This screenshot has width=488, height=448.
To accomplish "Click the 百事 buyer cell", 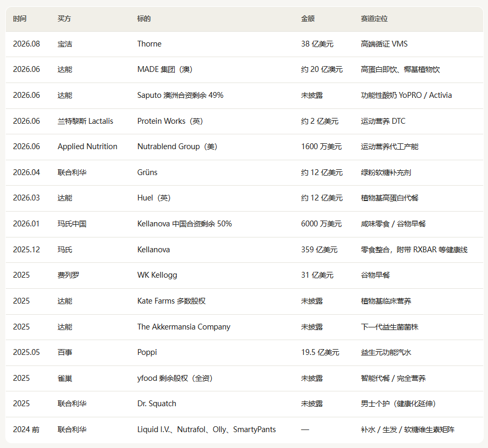I will tap(65, 352).
